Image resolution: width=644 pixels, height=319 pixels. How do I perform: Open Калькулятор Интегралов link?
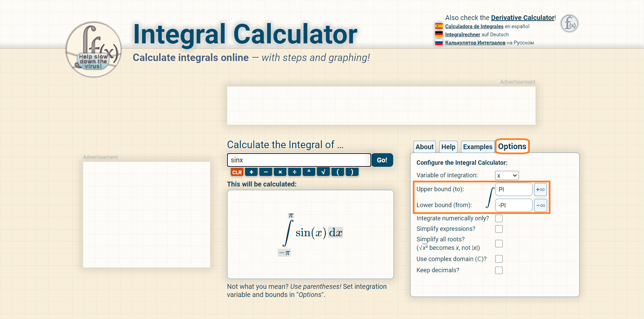475,42
